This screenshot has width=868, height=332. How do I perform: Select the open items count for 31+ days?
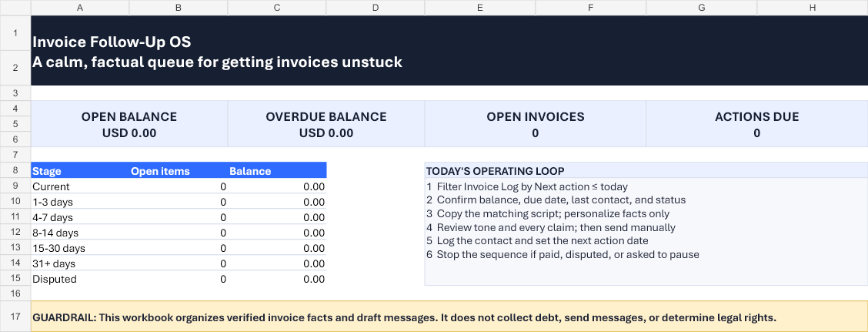(x=179, y=263)
